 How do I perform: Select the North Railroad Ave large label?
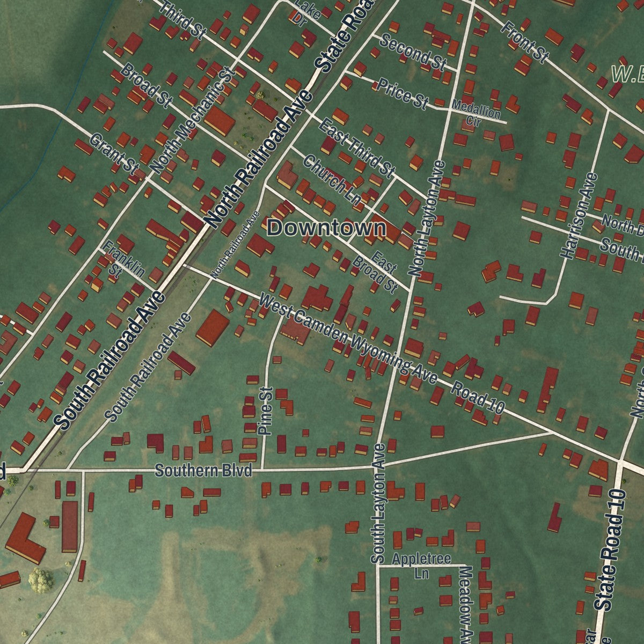[x=259, y=160]
